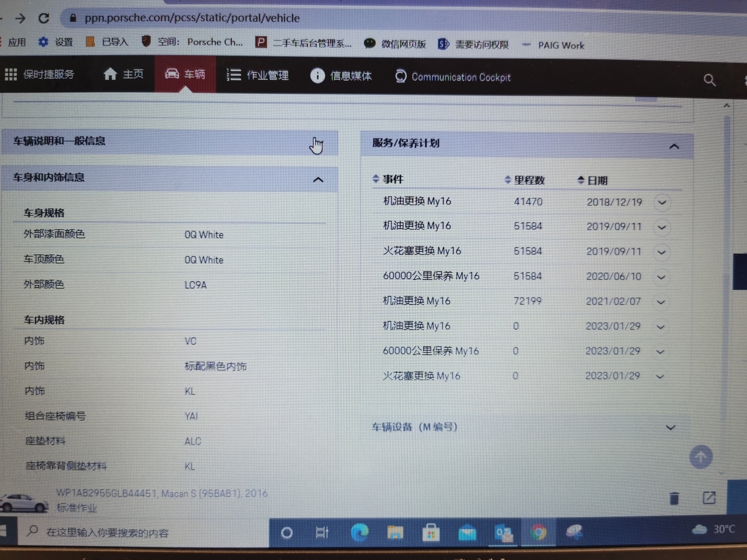Open 需要访问权限 bookmark
747x560 pixels.
(473, 44)
